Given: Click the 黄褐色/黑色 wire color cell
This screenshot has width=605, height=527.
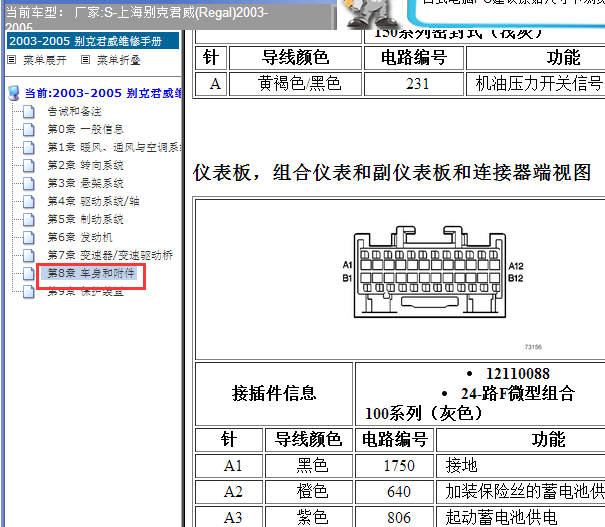Looking at the screenshot, I should tap(296, 83).
